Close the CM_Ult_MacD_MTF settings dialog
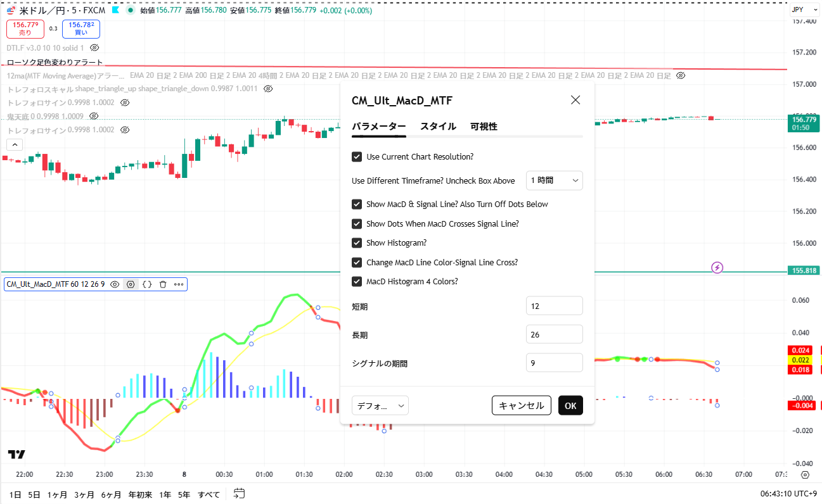The image size is (822, 504). 575,100
